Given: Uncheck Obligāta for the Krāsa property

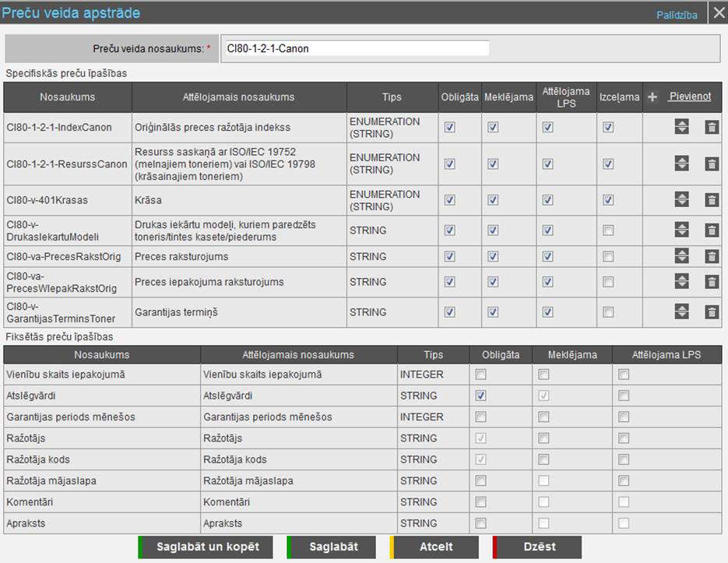Looking at the screenshot, I should [x=449, y=200].
